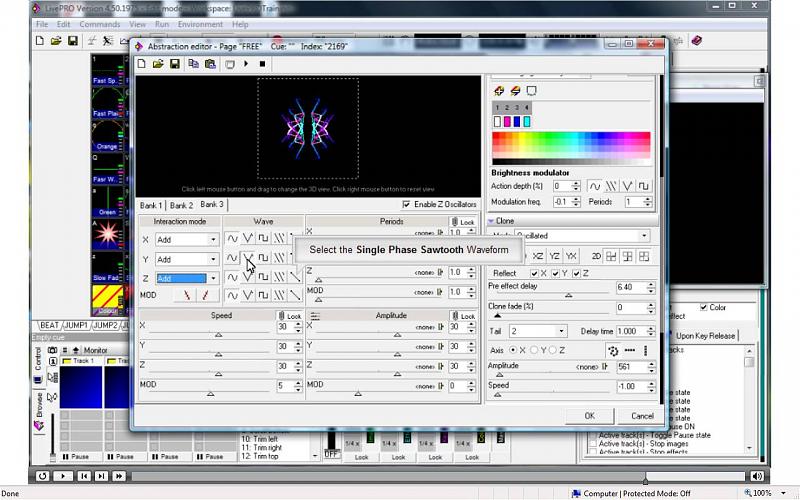Select cyan color slot 4
800x500 pixels.
click(x=527, y=121)
